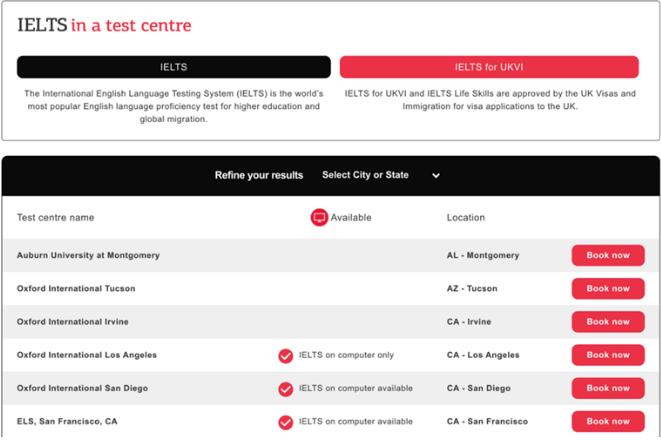This screenshot has width=661, height=440.
Task: Book now for Oxford International Tucson
Action: 608,288
